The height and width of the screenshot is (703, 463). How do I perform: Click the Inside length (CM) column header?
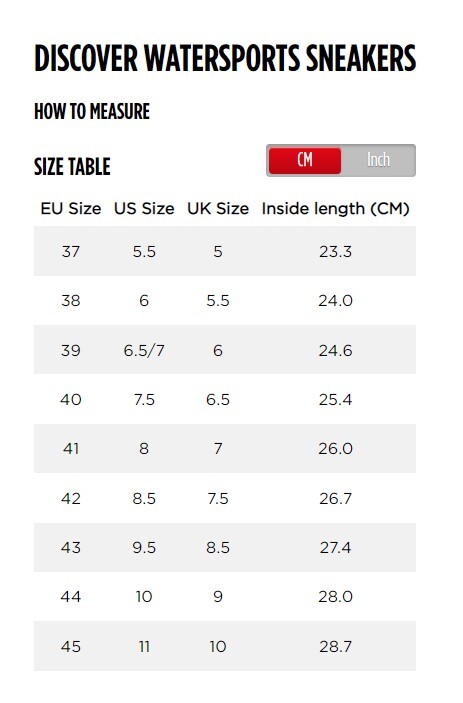tap(336, 208)
